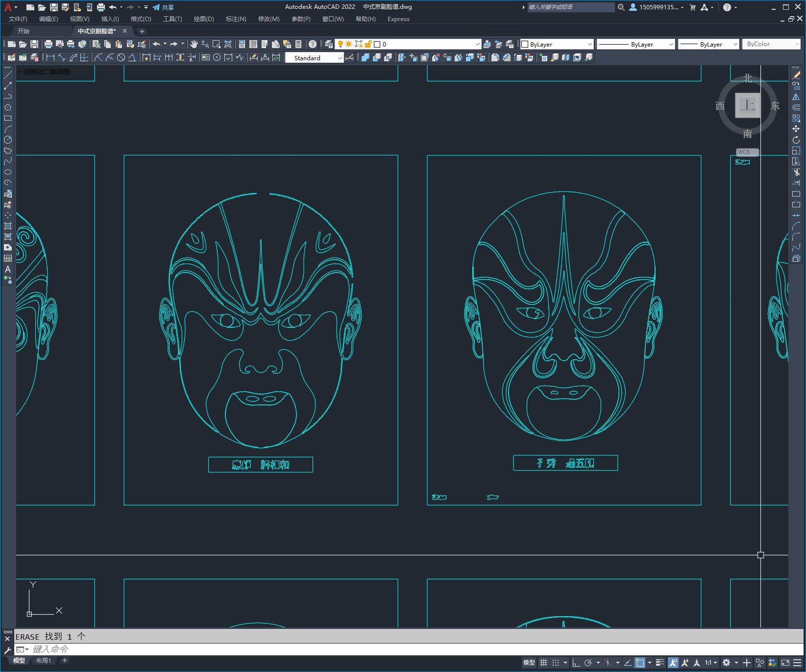Open Layer Properties Manager icon
806x672 pixels.
(x=329, y=44)
